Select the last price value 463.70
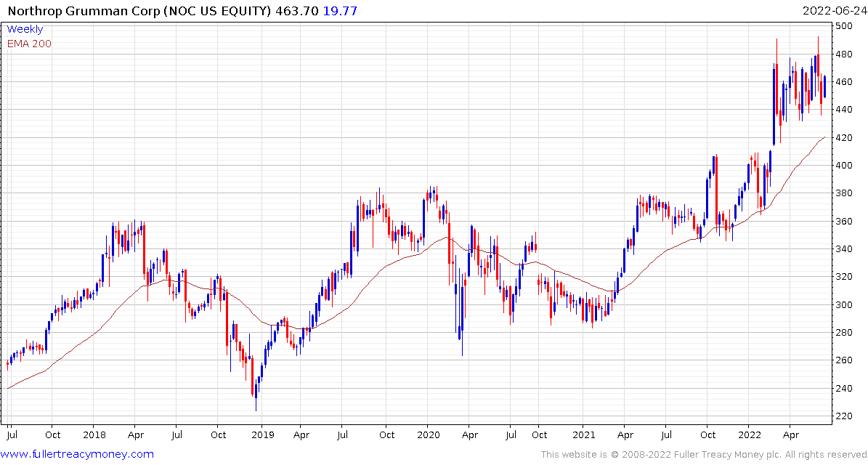The width and height of the screenshot is (868, 465). [x=296, y=10]
